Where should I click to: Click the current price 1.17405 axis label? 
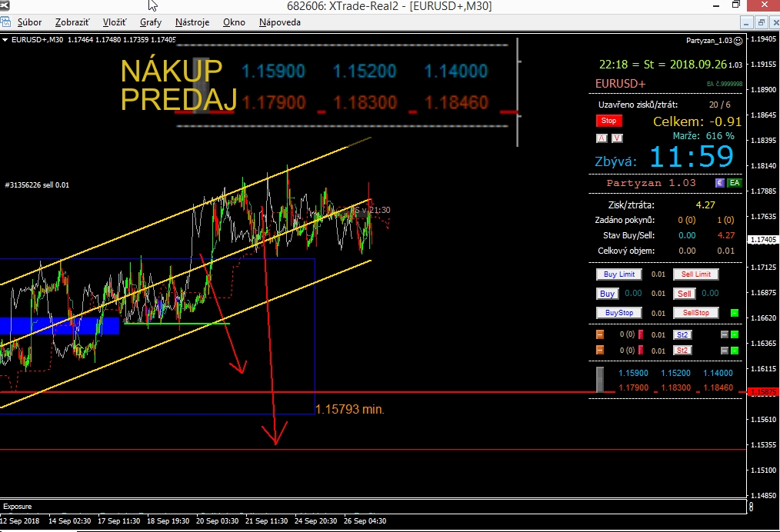763,240
